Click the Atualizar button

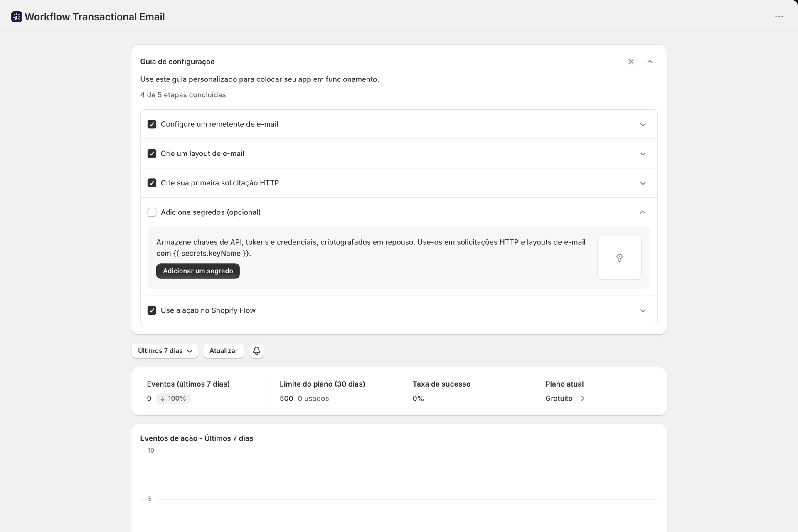(x=224, y=351)
